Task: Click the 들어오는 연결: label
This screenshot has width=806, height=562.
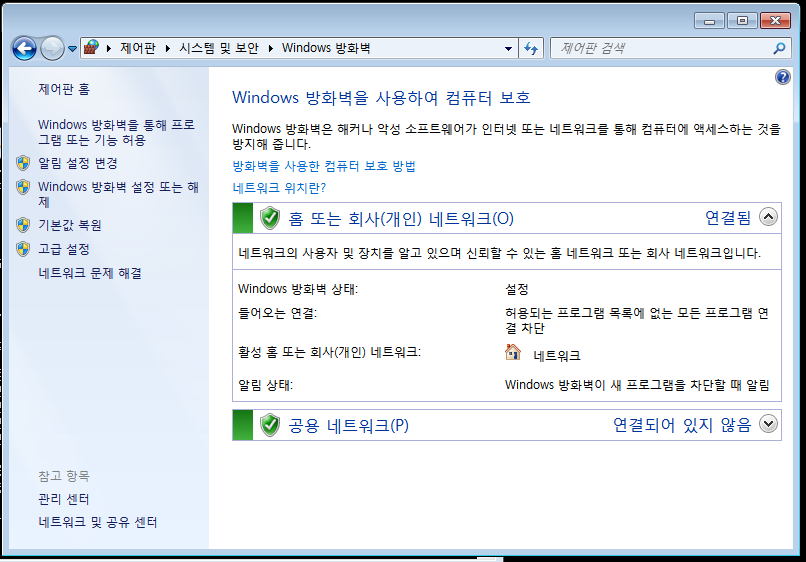Action: pos(278,313)
